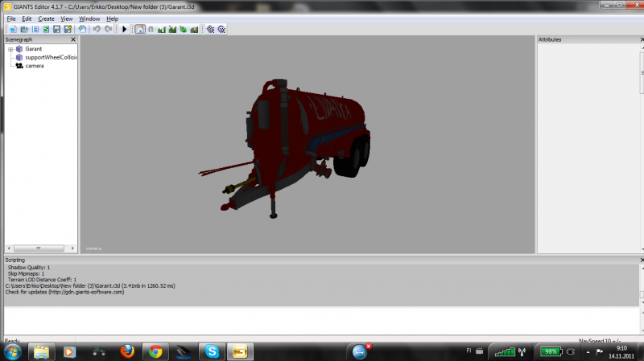This screenshot has width=644, height=361.
Task: Click the 'Shadow Quality: 1' log line
Action: 29,268
